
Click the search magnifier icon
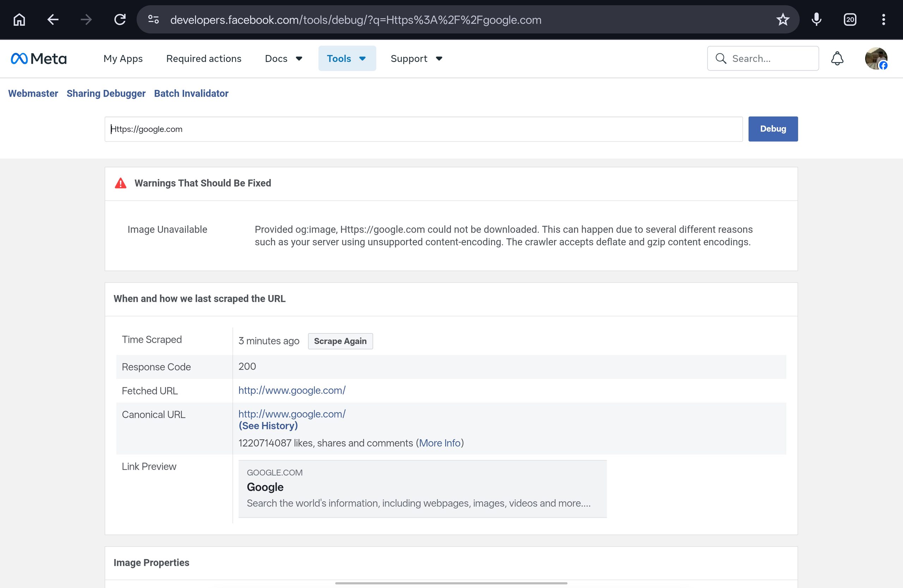tap(721, 59)
